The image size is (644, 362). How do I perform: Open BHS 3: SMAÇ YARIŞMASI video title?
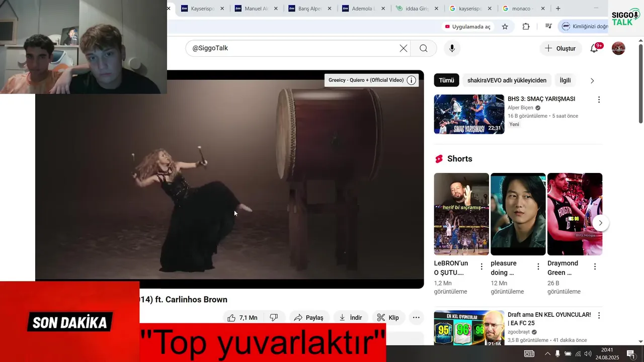(541, 99)
